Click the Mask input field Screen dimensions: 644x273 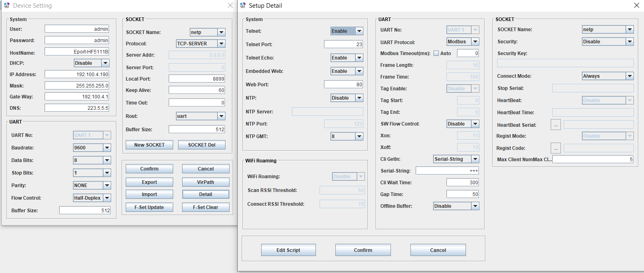pos(77,86)
